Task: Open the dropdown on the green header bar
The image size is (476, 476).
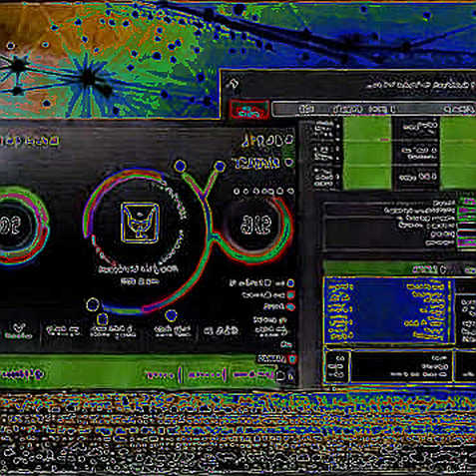Action: click(x=443, y=269)
